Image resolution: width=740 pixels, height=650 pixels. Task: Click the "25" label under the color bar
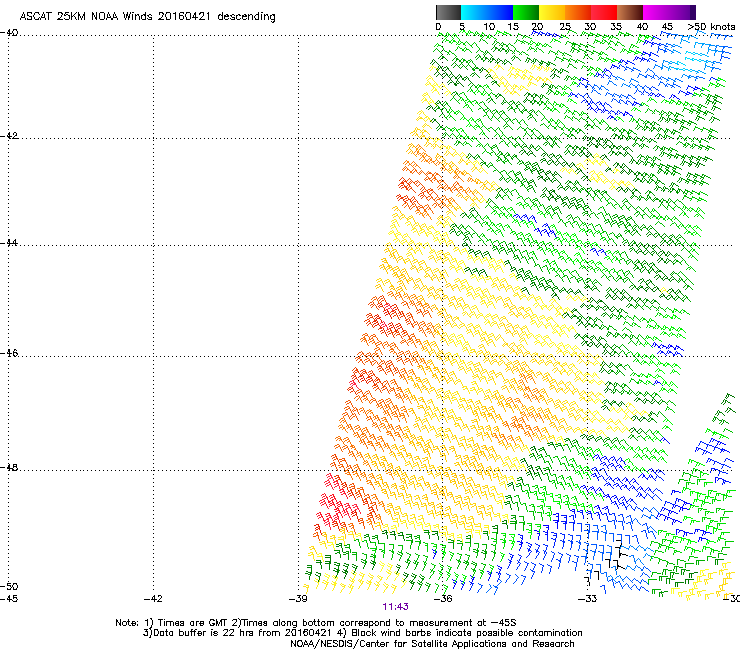pos(565,26)
